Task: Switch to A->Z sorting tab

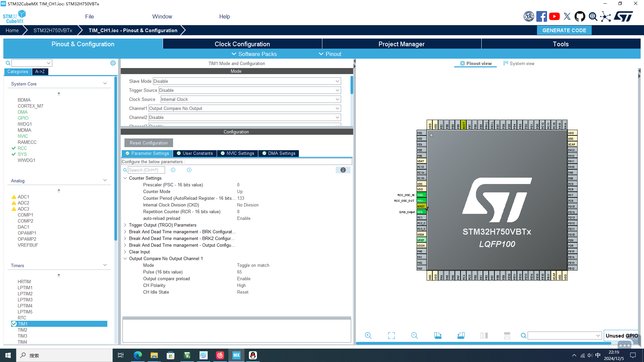Action: point(40,71)
